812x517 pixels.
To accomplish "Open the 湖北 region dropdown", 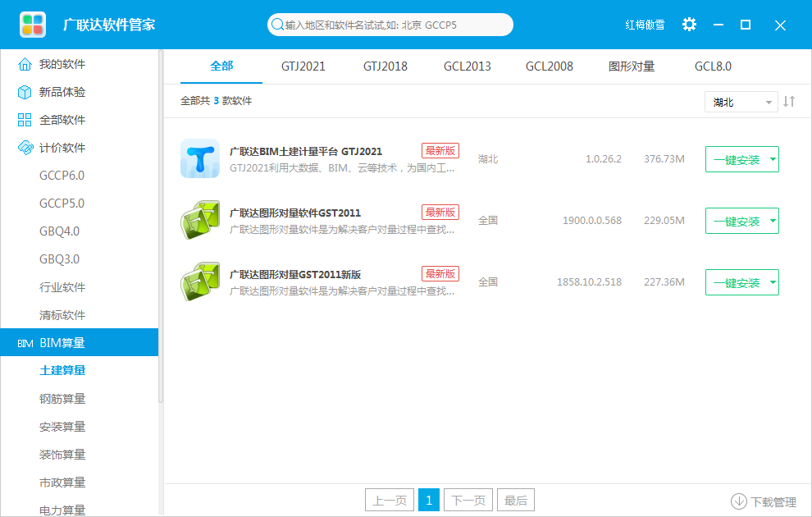I will tap(741, 102).
